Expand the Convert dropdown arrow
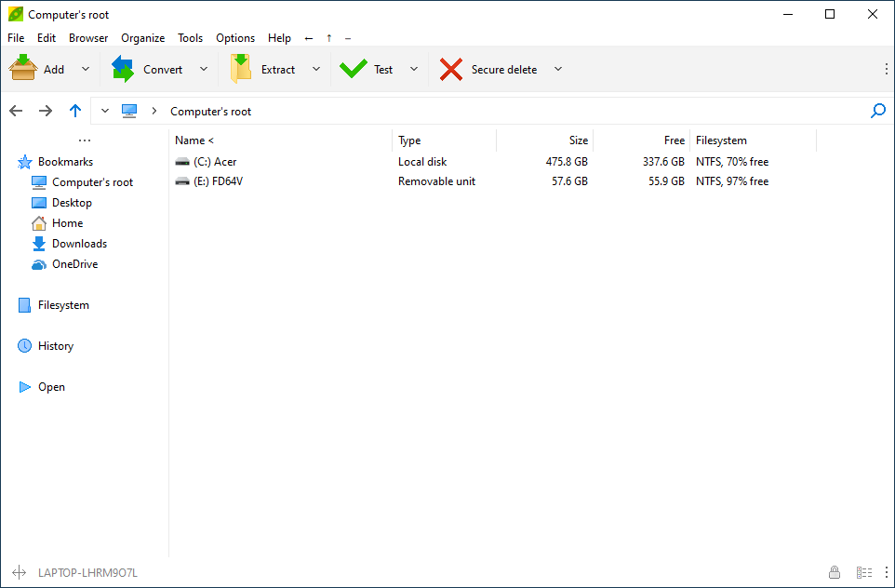Screen dimensions: 895x588 coord(204,69)
